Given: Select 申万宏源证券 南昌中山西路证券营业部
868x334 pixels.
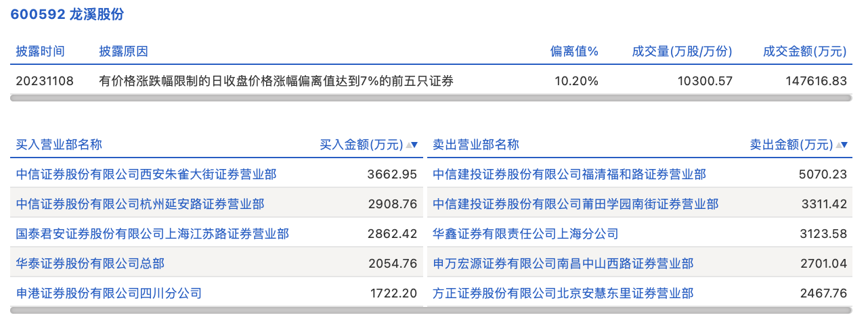Looking at the screenshot, I should point(563,264).
